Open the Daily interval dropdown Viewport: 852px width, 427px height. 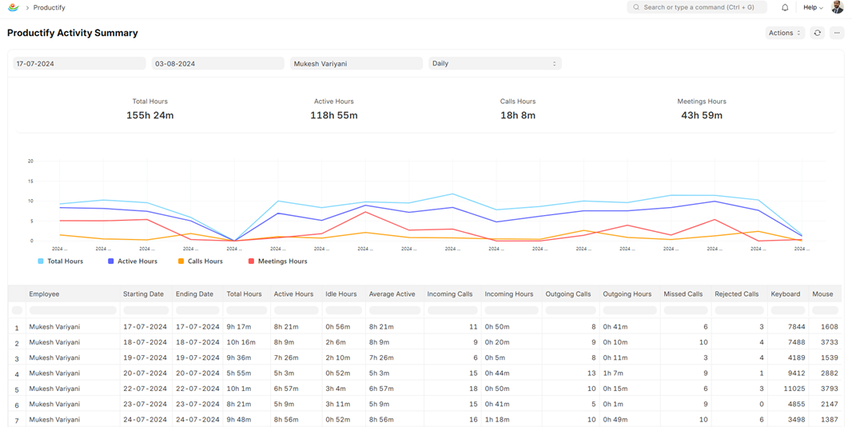(x=495, y=64)
